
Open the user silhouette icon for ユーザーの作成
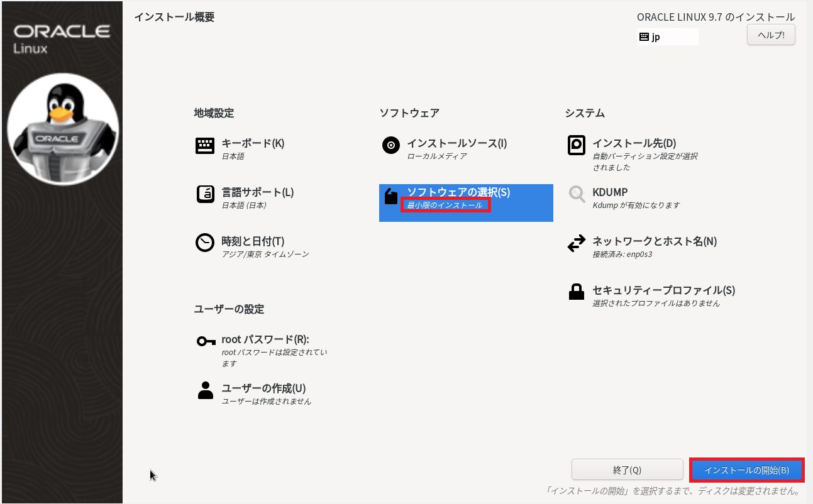tap(205, 391)
